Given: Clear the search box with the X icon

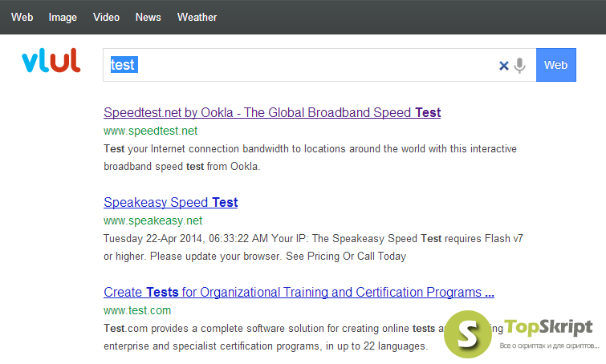Looking at the screenshot, I should pyautogui.click(x=503, y=66).
